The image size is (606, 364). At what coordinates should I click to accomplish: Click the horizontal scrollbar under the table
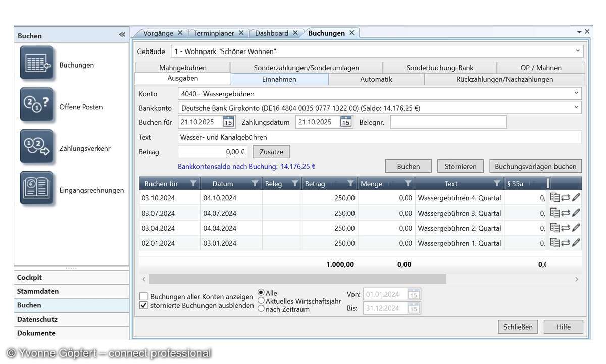click(x=297, y=279)
